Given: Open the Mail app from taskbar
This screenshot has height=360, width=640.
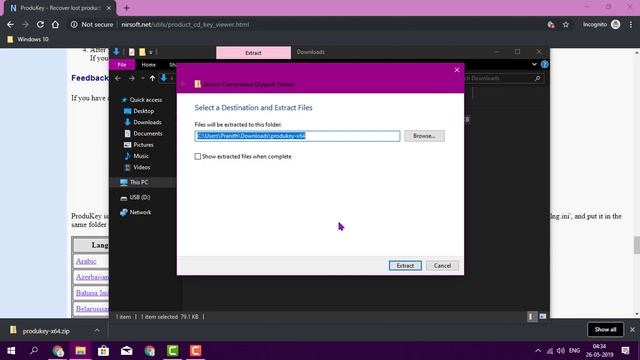Looking at the screenshot, I should pos(127,351).
